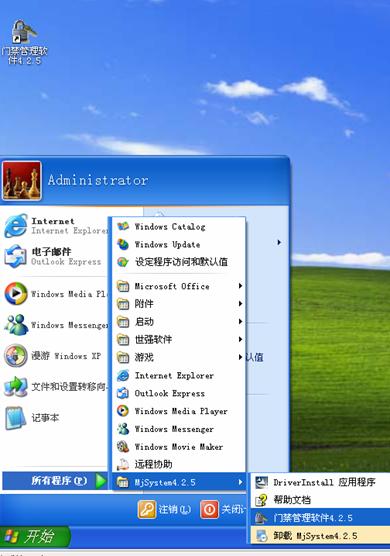This screenshot has width=390, height=556.
Task: Click the Internet Explorer icon in programs list
Action: click(x=123, y=375)
